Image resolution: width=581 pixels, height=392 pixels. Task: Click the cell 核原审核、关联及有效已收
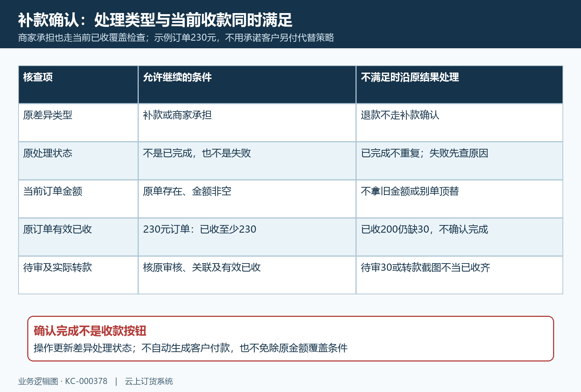247,275
